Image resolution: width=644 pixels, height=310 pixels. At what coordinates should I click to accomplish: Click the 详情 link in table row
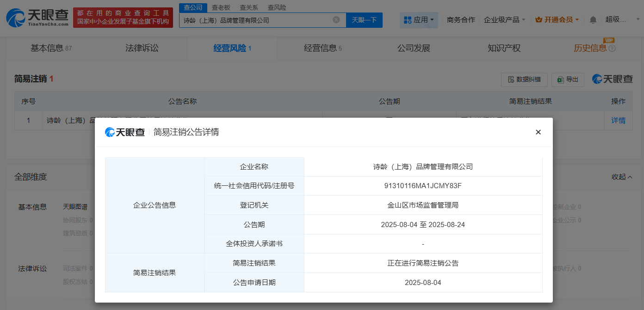[x=618, y=120]
